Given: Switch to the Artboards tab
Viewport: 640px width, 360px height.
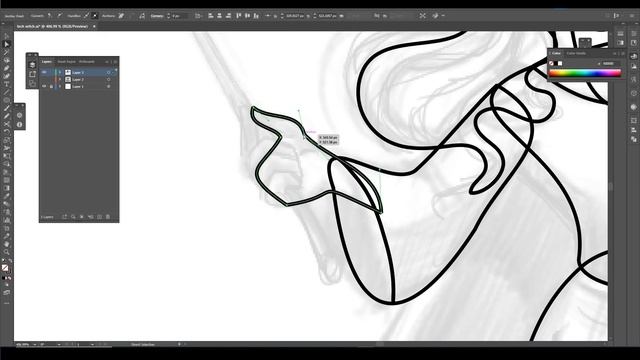Looking at the screenshot, I should click(87, 62).
